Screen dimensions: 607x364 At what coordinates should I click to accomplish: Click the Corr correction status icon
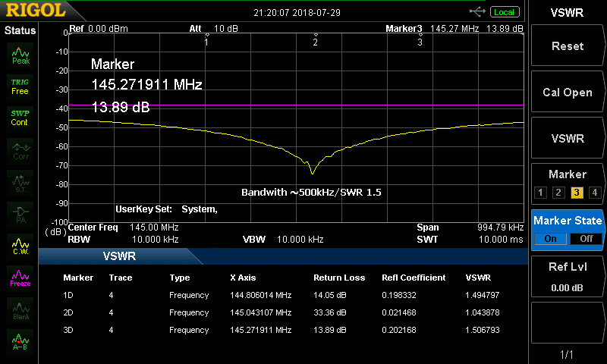pyautogui.click(x=20, y=149)
